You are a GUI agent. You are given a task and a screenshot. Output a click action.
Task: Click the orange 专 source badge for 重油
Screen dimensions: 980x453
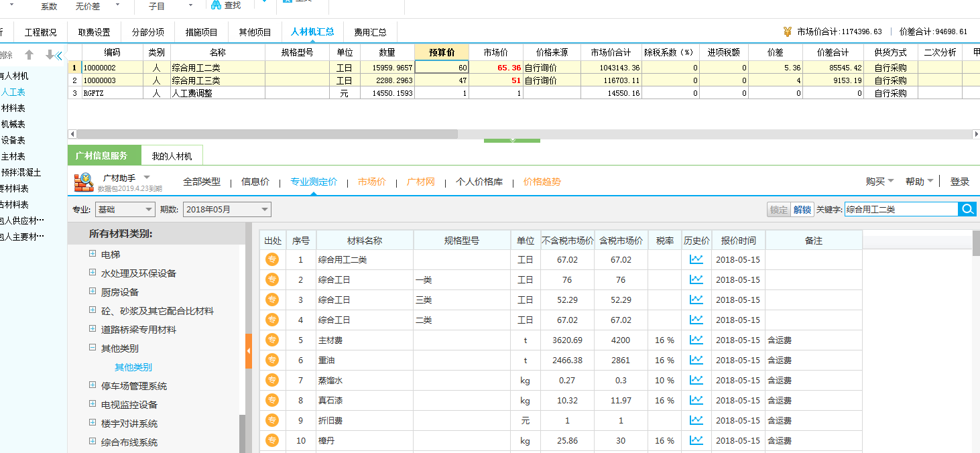tap(272, 360)
